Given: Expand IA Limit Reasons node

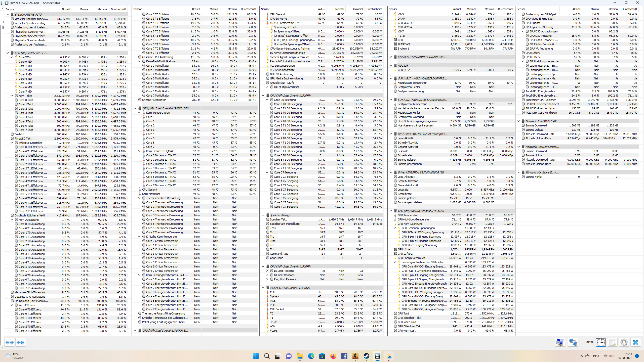Looking at the screenshot, I should click(x=267, y=271).
